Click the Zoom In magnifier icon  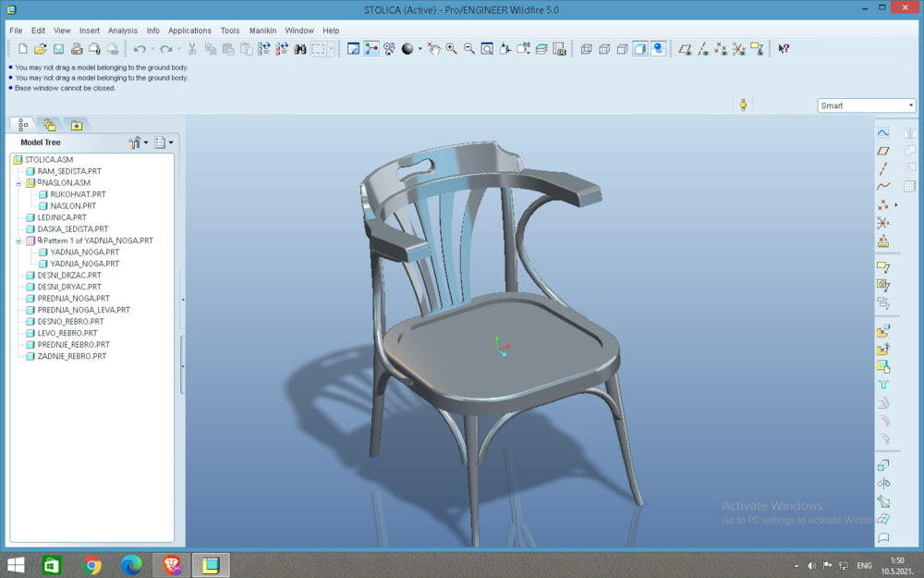pyautogui.click(x=452, y=49)
